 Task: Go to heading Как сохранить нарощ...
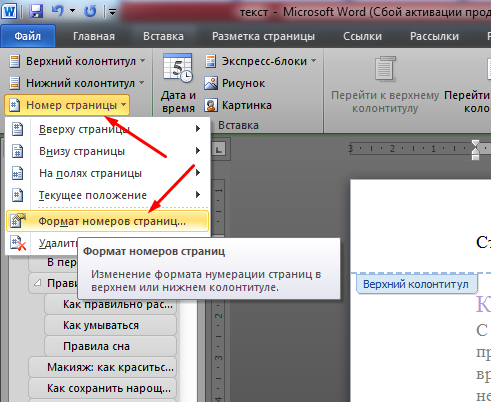tap(102, 388)
